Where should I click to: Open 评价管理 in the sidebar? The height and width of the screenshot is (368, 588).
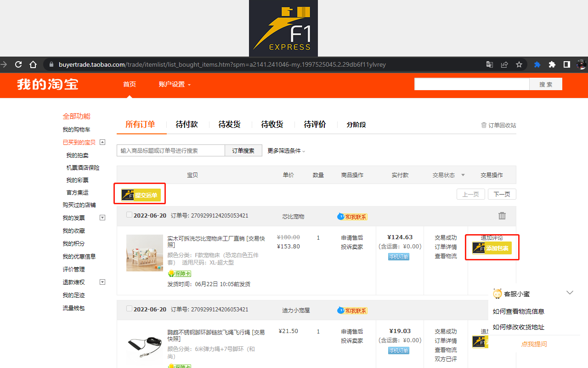74,269
